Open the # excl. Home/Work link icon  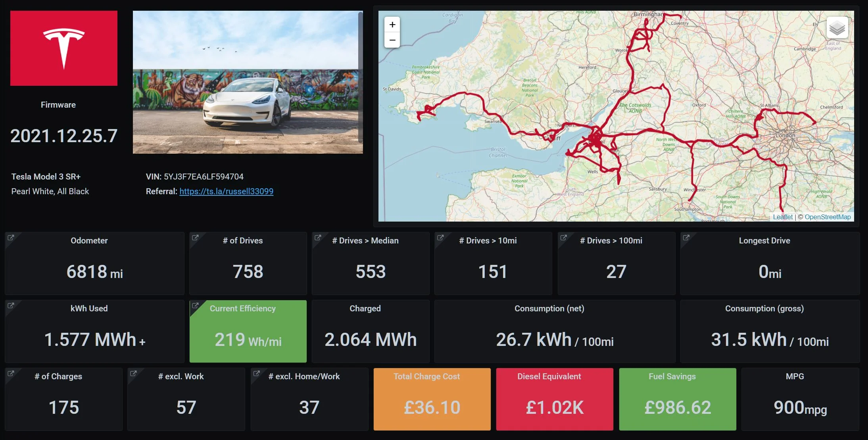pyautogui.click(x=257, y=373)
